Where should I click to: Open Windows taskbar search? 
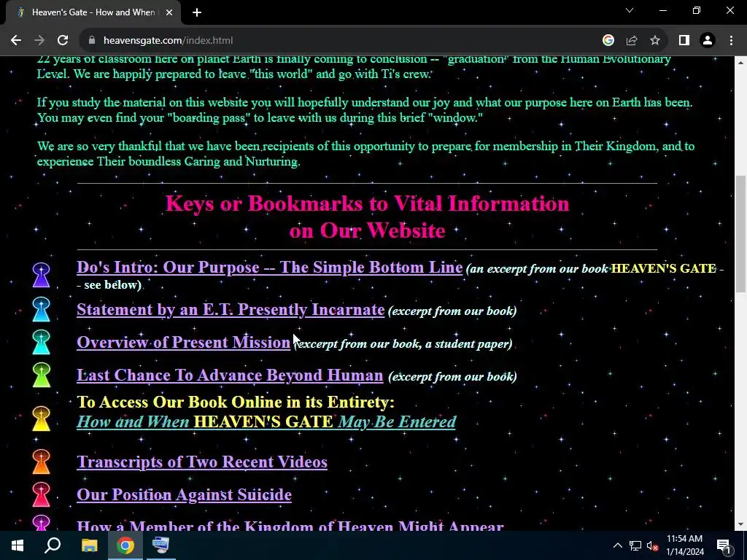tap(53, 545)
